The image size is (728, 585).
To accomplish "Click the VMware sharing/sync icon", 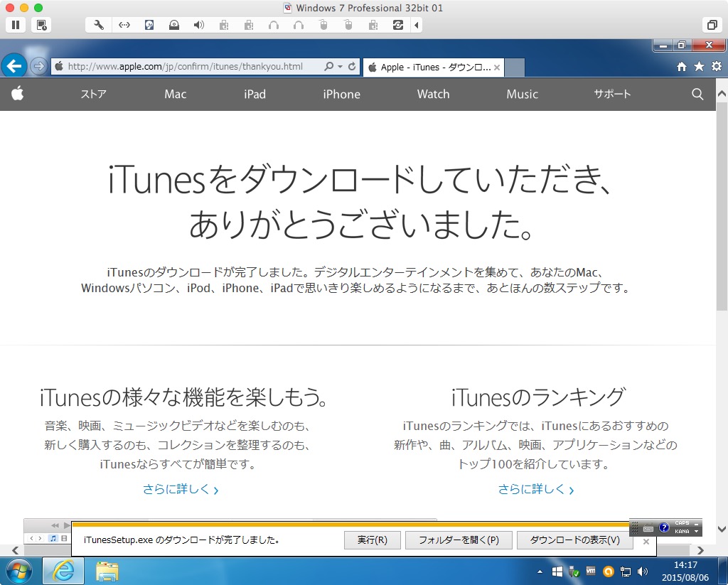I will click(x=398, y=25).
